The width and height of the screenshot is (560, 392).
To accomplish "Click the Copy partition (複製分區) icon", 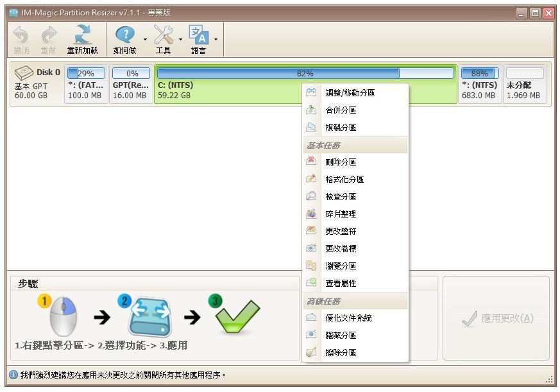I will click(311, 127).
